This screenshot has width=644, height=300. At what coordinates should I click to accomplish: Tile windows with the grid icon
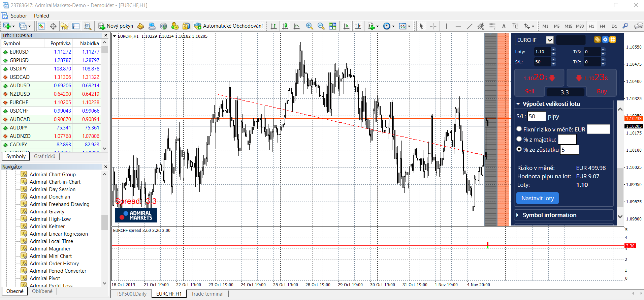coord(332,26)
